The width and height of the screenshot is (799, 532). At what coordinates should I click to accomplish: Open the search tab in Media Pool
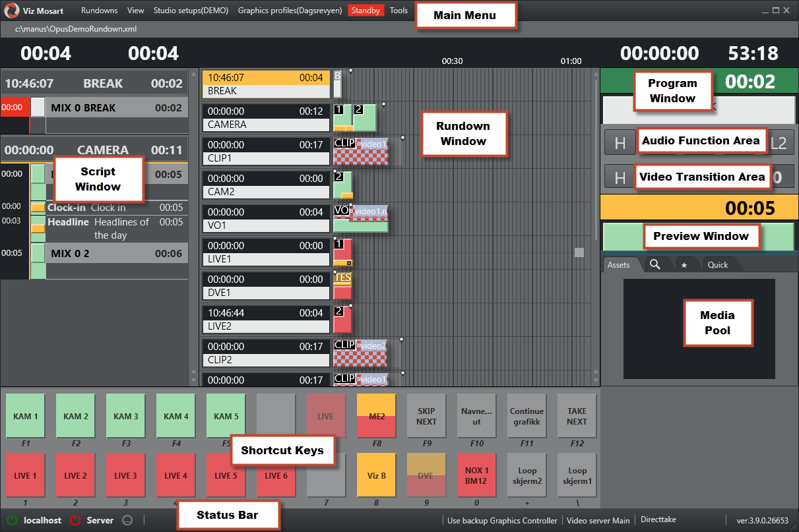(655, 264)
